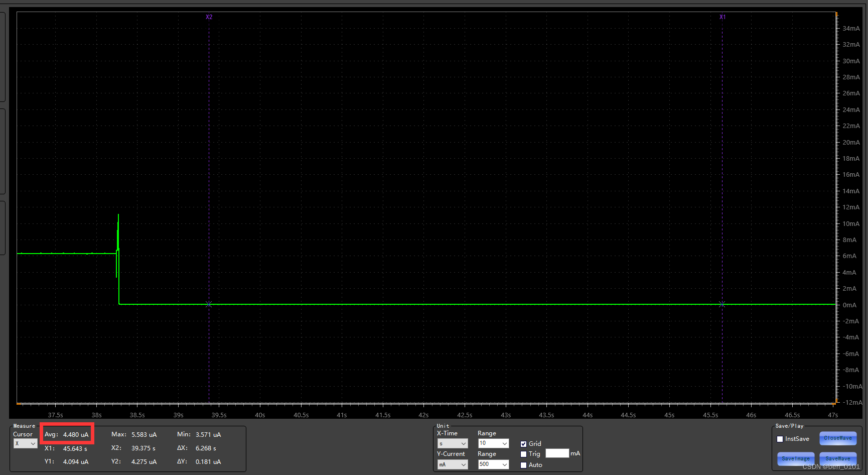Select the X2 cursor label above the graph

pyautogui.click(x=209, y=17)
